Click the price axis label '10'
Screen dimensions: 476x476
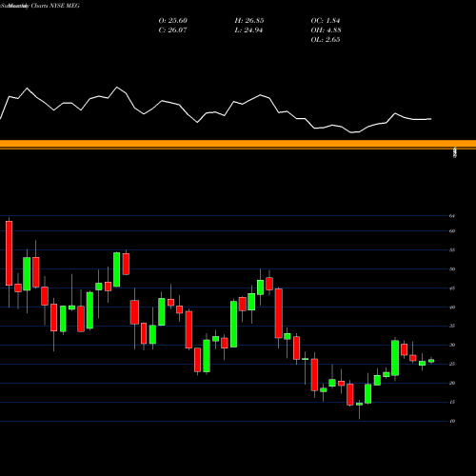(452, 422)
